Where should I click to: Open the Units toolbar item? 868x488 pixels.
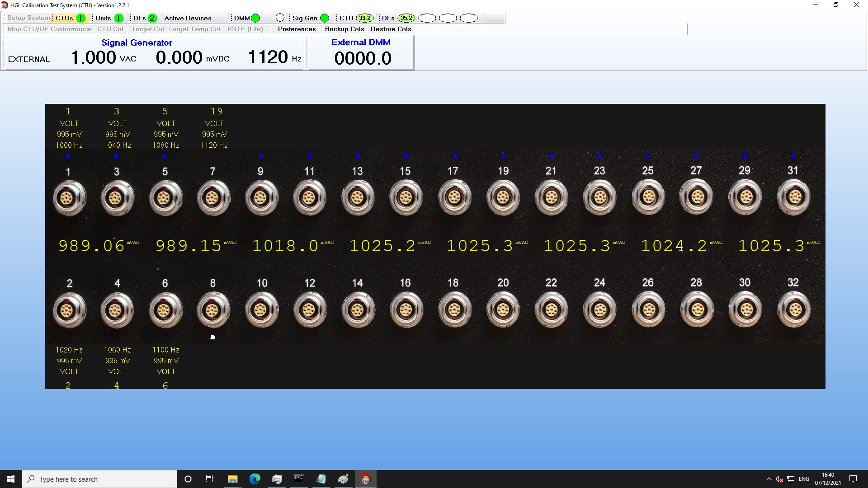103,18
